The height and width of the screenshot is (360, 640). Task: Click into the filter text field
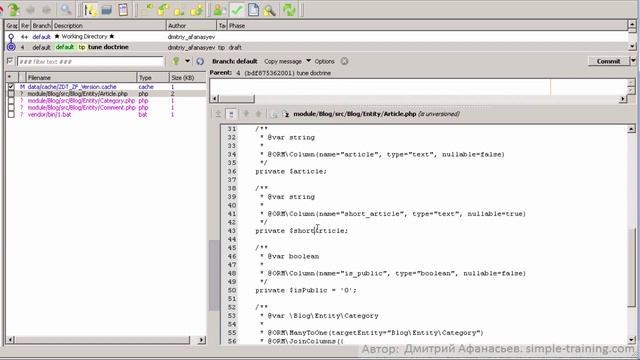point(90,62)
